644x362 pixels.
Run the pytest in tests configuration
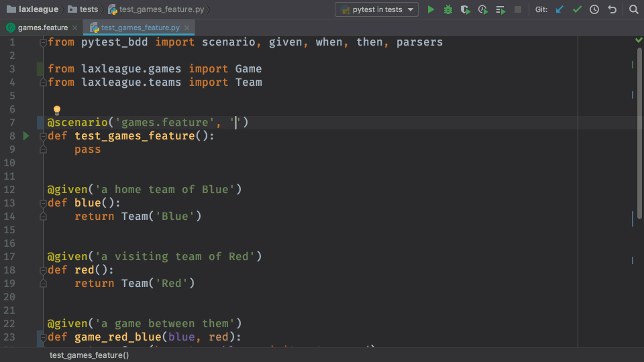coord(431,9)
